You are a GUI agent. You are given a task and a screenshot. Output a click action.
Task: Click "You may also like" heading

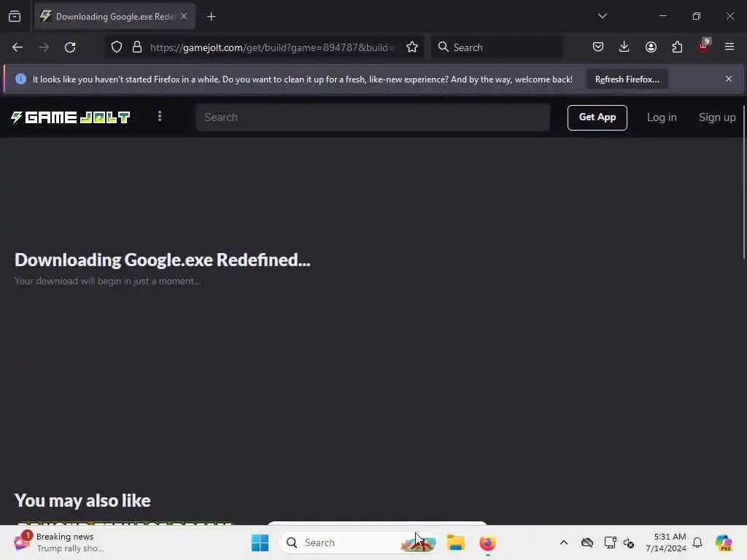tap(82, 500)
